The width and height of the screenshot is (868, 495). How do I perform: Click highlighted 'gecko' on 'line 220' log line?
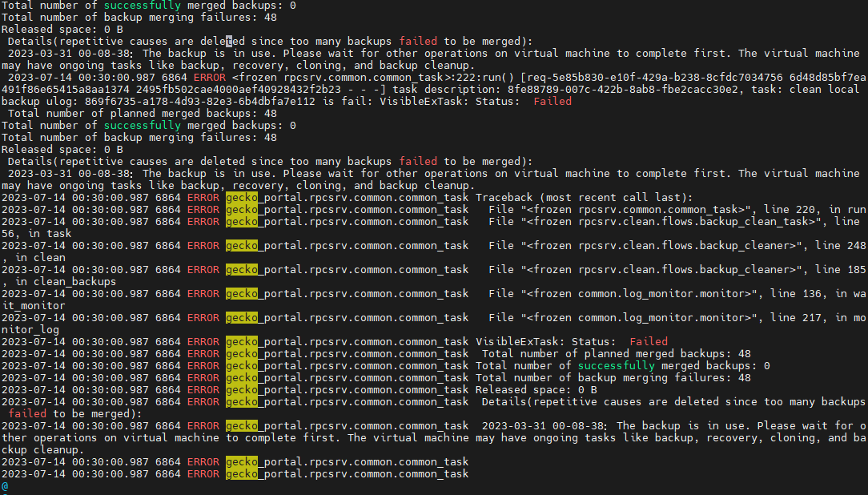[241, 210]
